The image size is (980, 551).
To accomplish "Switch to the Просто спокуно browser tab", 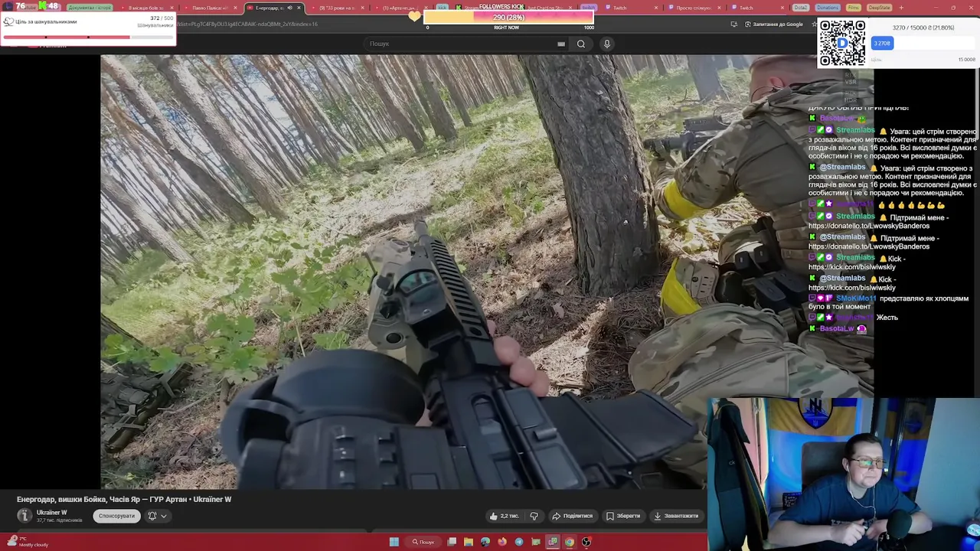I will pos(693,8).
